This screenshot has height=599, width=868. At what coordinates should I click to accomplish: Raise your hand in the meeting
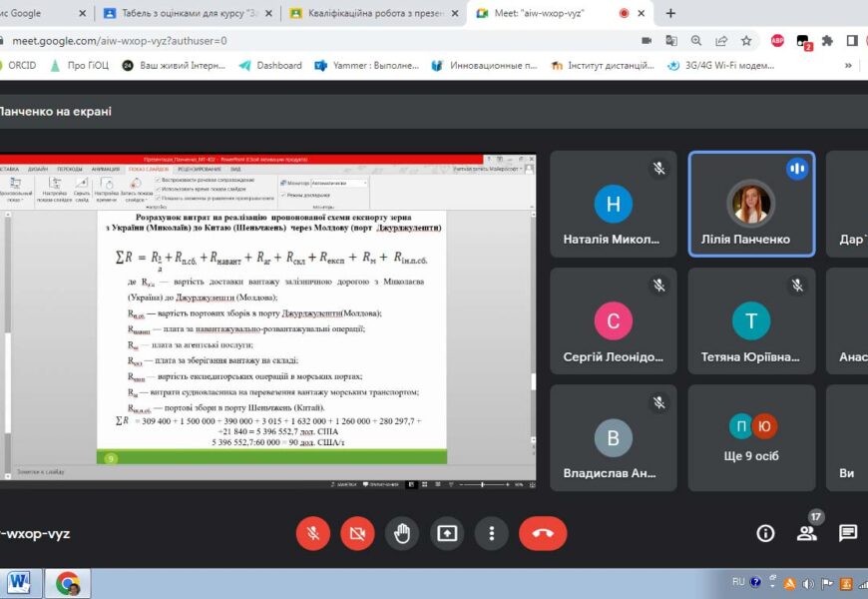tap(402, 533)
